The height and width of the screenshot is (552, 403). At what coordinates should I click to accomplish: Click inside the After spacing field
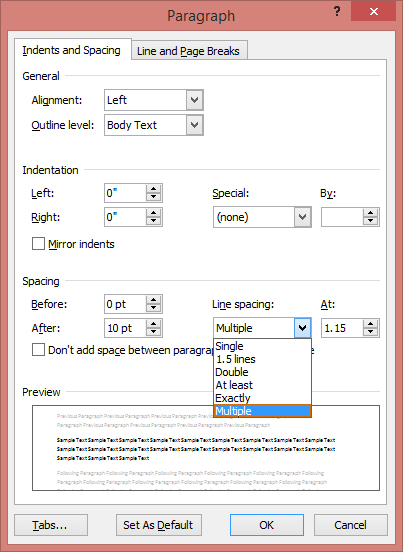pos(125,328)
